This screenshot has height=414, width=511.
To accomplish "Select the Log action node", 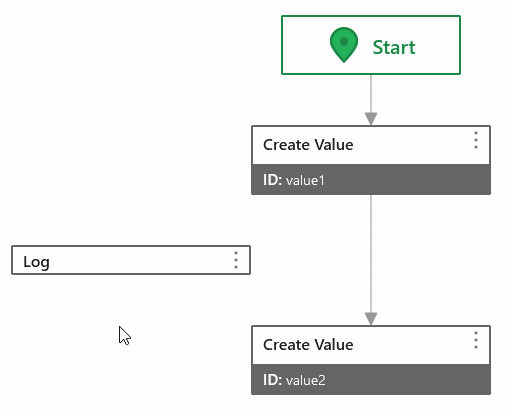I will point(131,260).
